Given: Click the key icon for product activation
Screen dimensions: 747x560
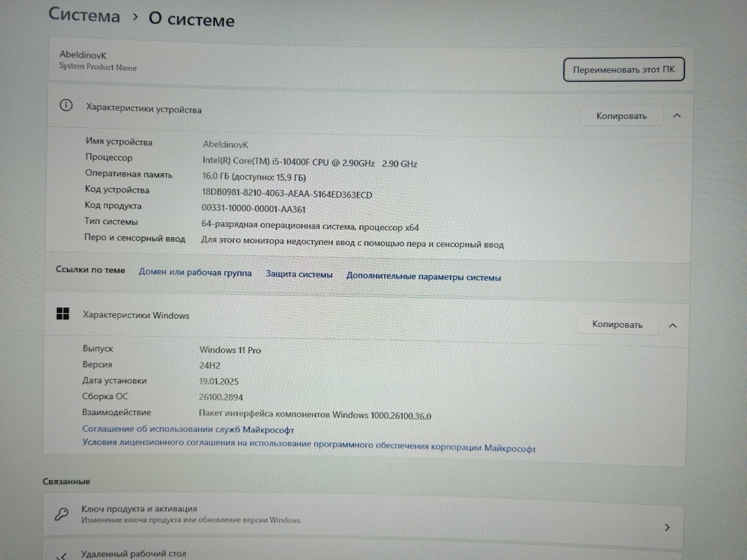Looking at the screenshot, I should [62, 514].
